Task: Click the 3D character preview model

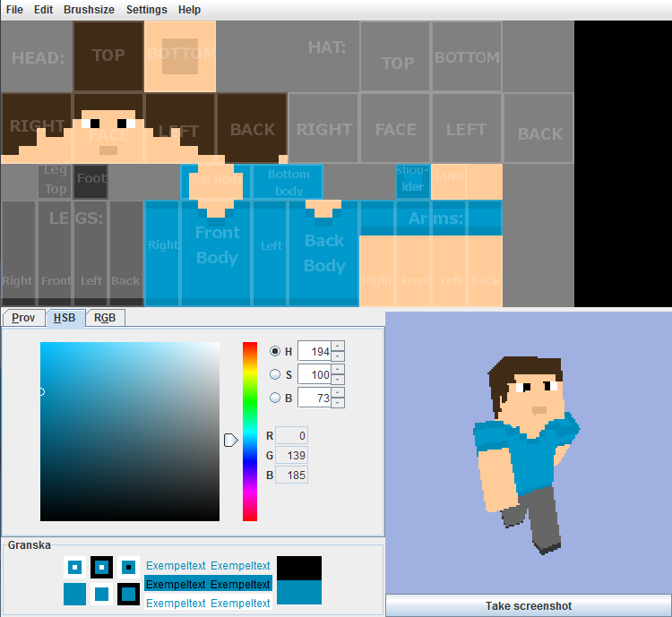Action: 526,454
